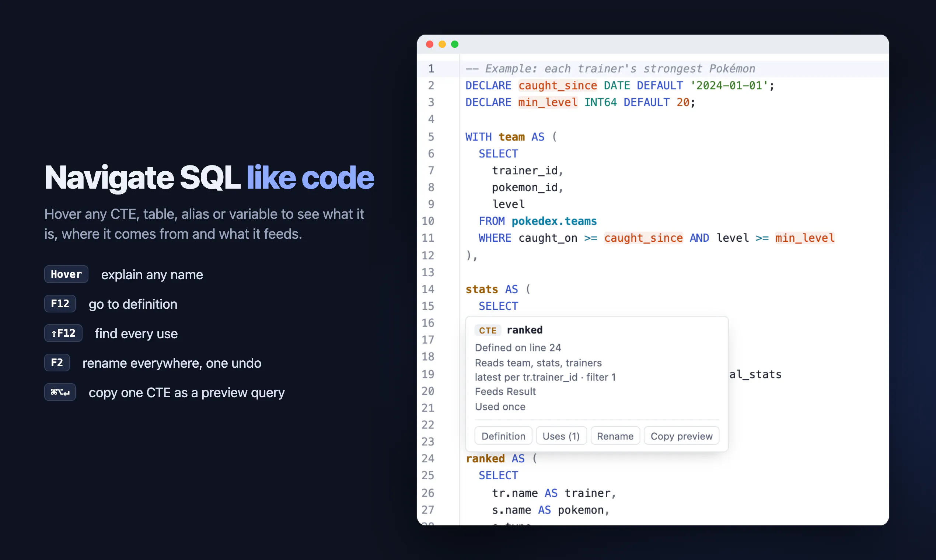The width and height of the screenshot is (936, 560).
Task: Click 'caught_since' in the WHERE clause
Action: [x=643, y=238]
